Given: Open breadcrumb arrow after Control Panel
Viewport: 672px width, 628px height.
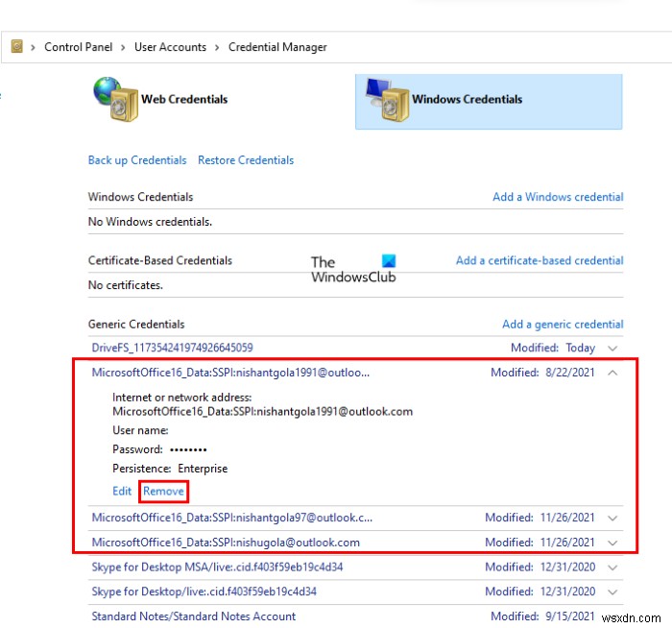Looking at the screenshot, I should pyautogui.click(x=123, y=47).
